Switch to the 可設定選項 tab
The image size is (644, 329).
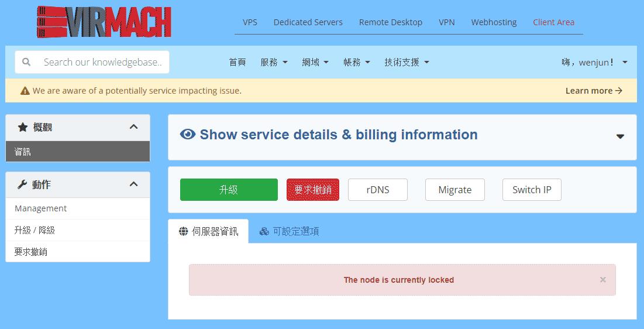click(x=290, y=231)
